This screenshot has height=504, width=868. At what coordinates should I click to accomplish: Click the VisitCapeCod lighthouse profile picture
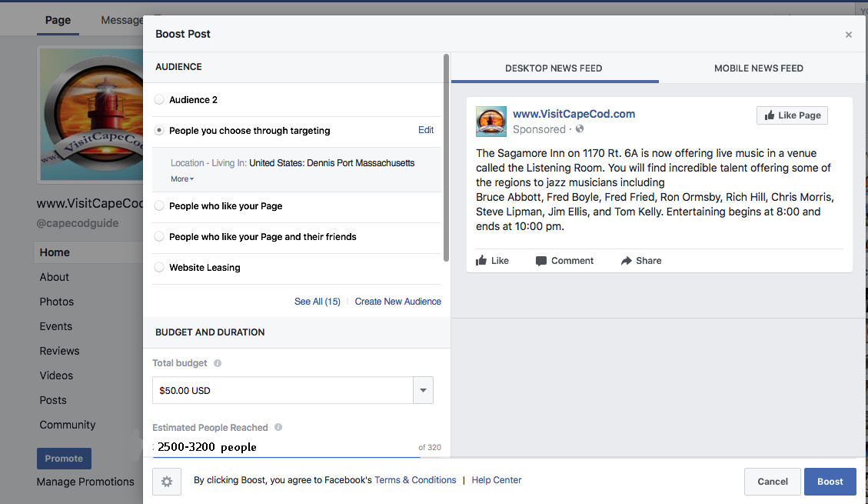tap(91, 115)
